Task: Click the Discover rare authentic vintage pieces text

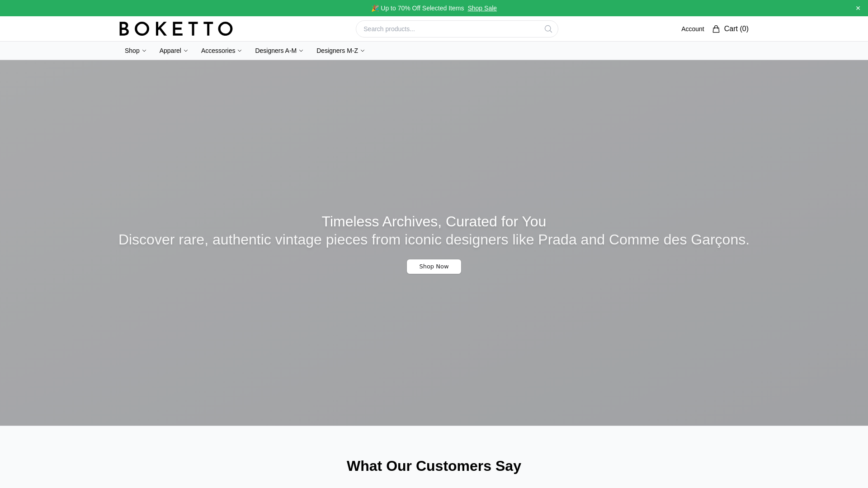Action: click(434, 239)
